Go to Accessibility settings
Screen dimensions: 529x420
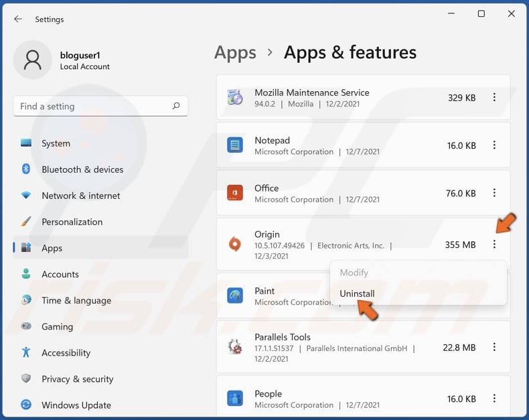100,352
